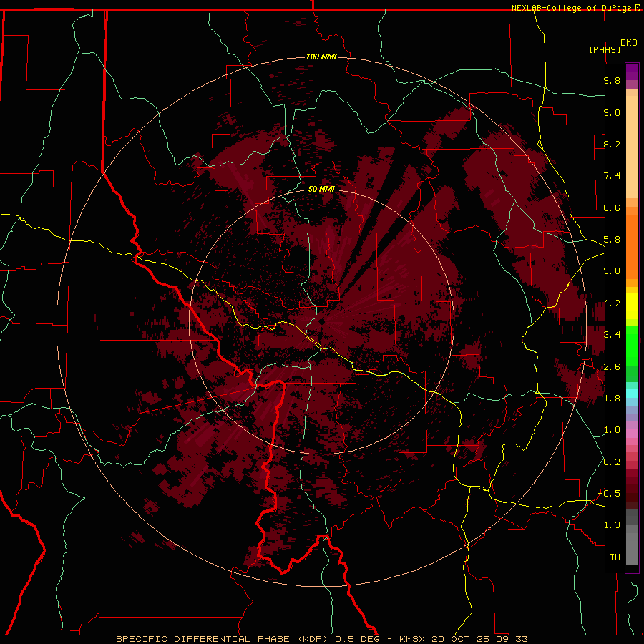Viewport: 644px width, 644px height.
Task: Click the 0.2 legend value
Action: (x=612, y=462)
